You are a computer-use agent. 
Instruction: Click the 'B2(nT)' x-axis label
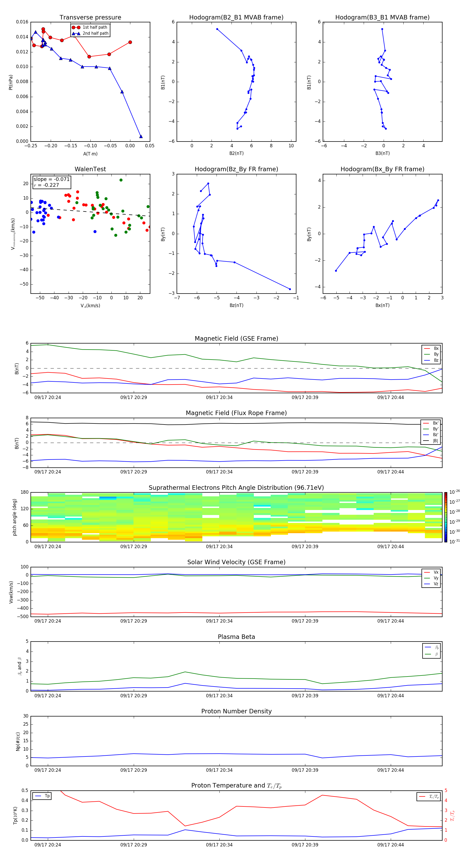(x=236, y=153)
